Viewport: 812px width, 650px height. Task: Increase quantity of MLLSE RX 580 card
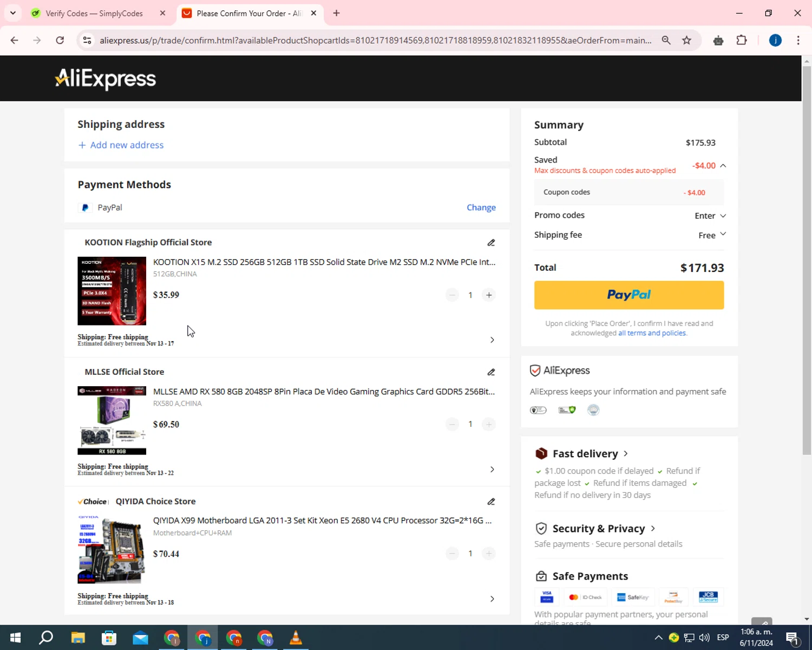[489, 424]
